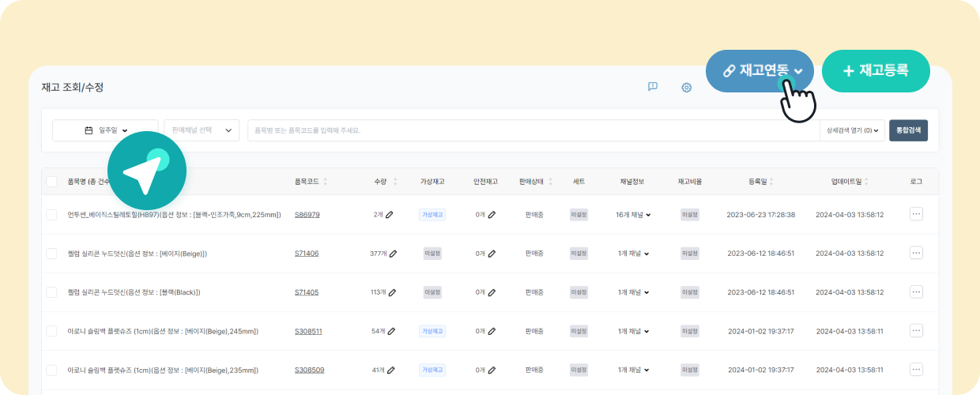Click virtual stock 미설정 badge in row S71406
The image size is (980, 395).
(x=432, y=254)
